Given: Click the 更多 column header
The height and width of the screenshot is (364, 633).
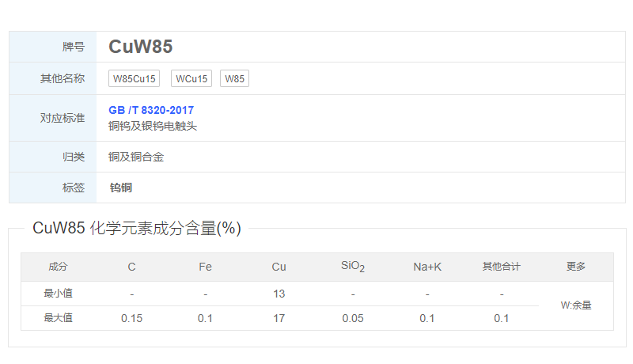Looking at the screenshot, I should [x=576, y=267].
